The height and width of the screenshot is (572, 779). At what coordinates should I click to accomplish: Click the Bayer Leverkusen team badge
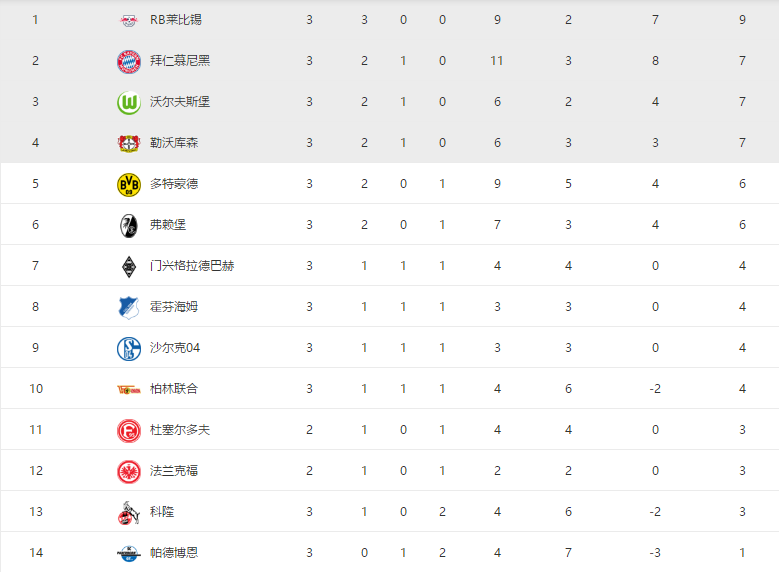click(x=129, y=144)
